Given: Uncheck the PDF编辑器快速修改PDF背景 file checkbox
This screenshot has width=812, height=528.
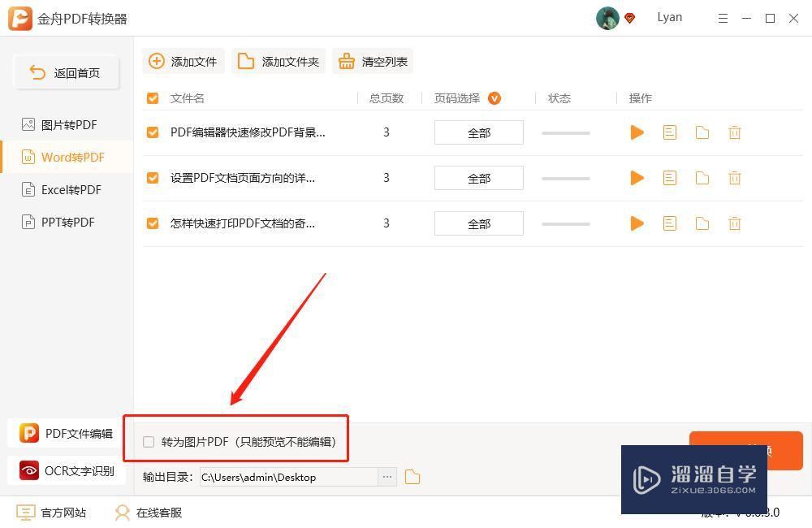Looking at the screenshot, I should [x=153, y=132].
